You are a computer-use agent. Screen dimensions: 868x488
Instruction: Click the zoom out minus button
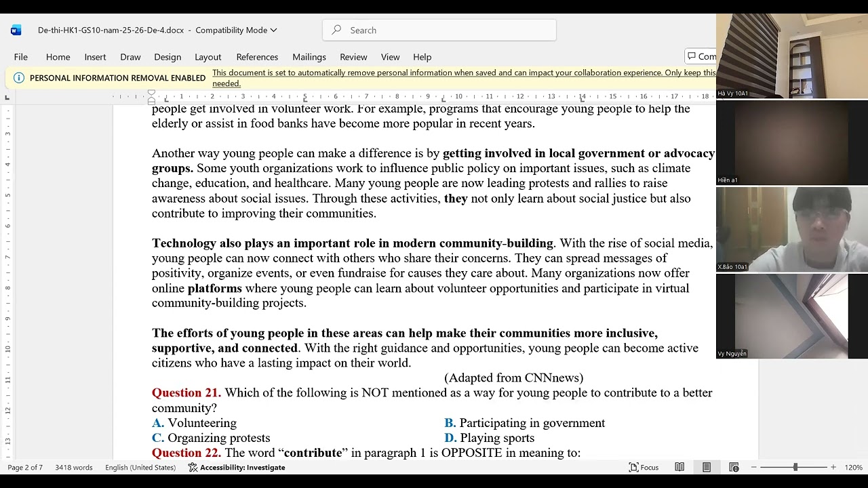[x=753, y=468]
